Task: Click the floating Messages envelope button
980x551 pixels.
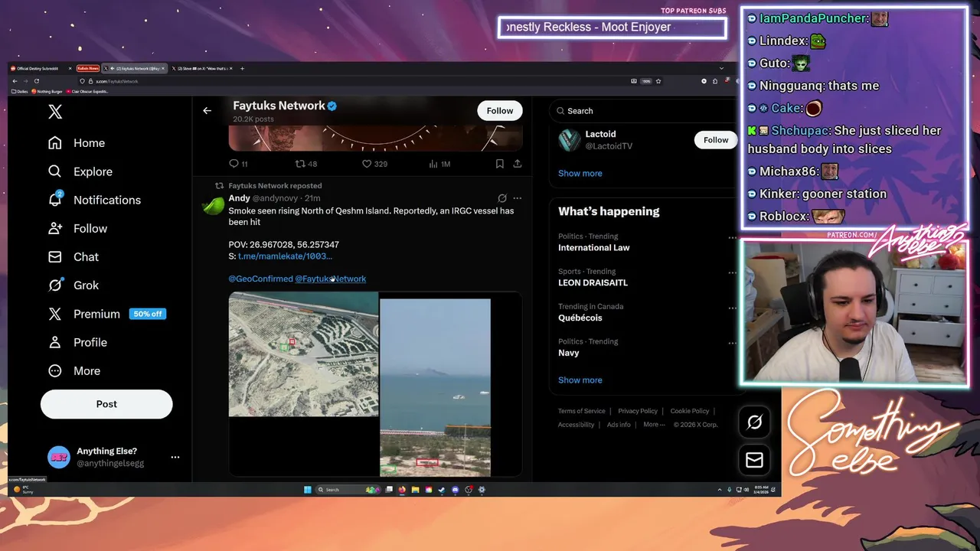Action: (754, 459)
